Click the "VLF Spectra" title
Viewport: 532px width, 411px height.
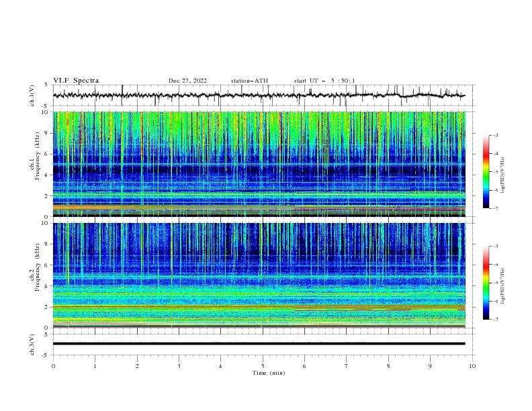(x=76, y=81)
